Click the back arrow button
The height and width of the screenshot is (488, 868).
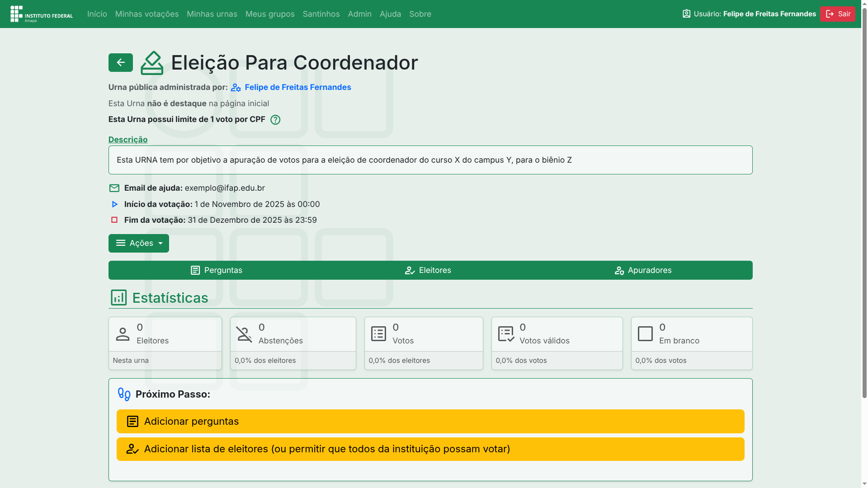coord(120,62)
